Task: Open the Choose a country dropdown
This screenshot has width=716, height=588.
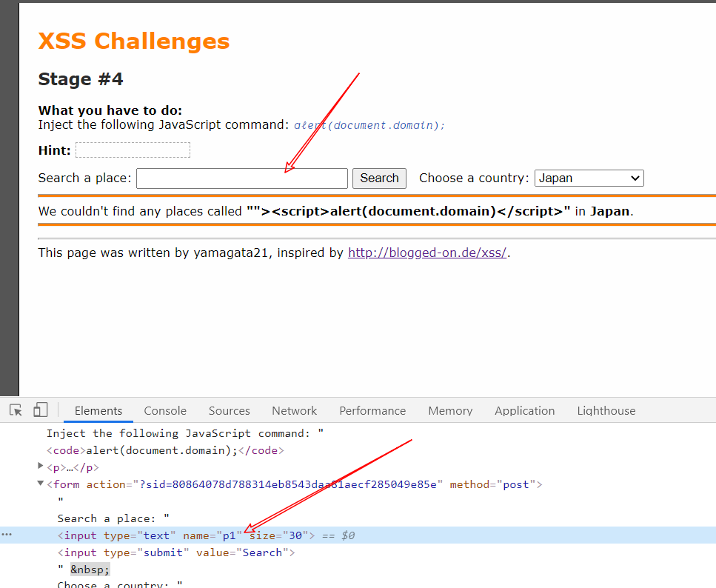Action: [589, 178]
